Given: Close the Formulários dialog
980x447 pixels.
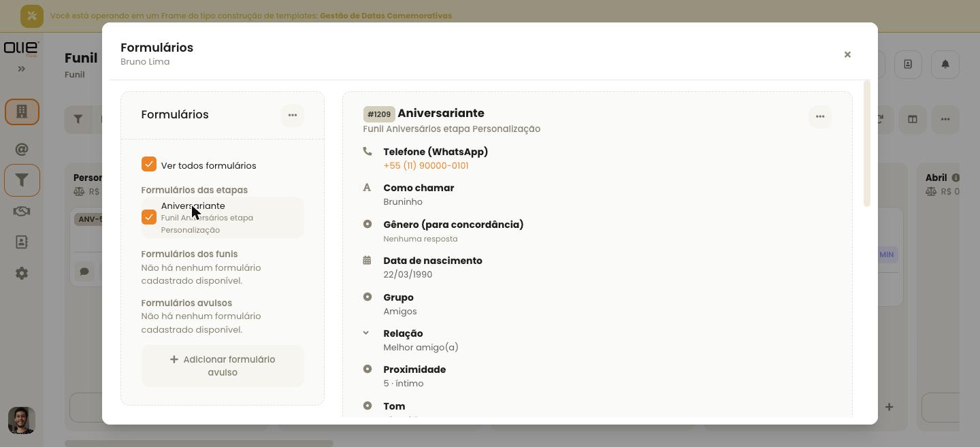Looking at the screenshot, I should click(847, 54).
